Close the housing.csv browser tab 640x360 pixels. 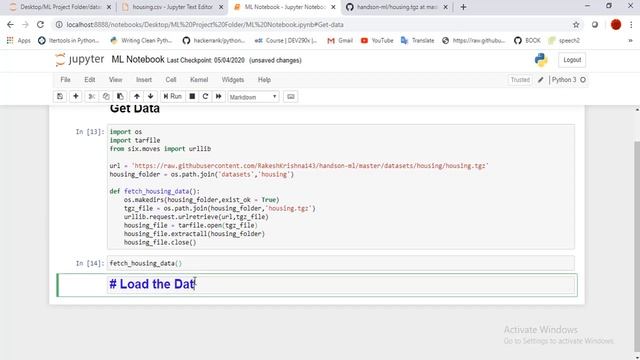pyautogui.click(x=221, y=7)
